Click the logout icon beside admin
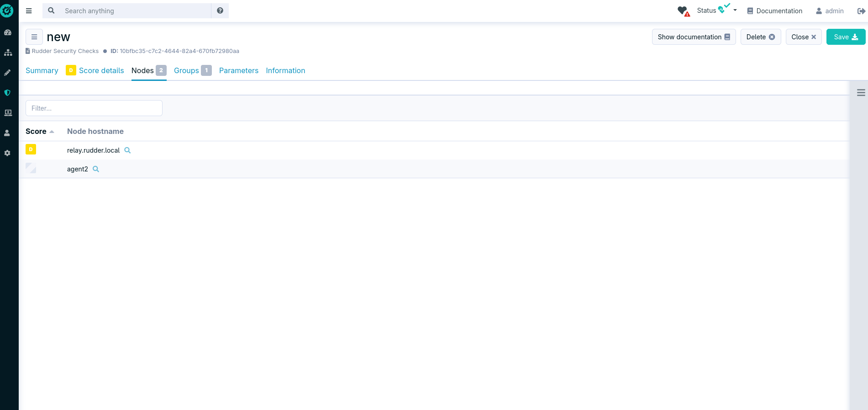This screenshot has height=410, width=868. (x=861, y=11)
